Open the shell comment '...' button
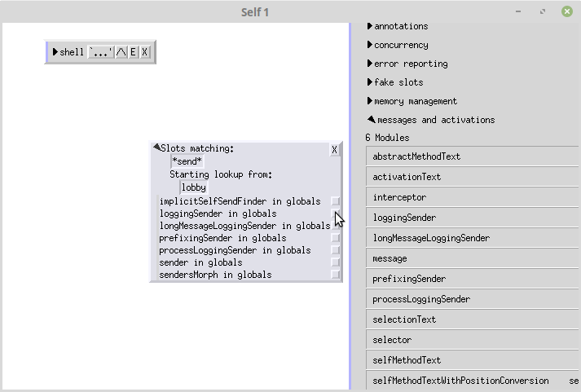The image size is (581, 392). click(x=101, y=52)
